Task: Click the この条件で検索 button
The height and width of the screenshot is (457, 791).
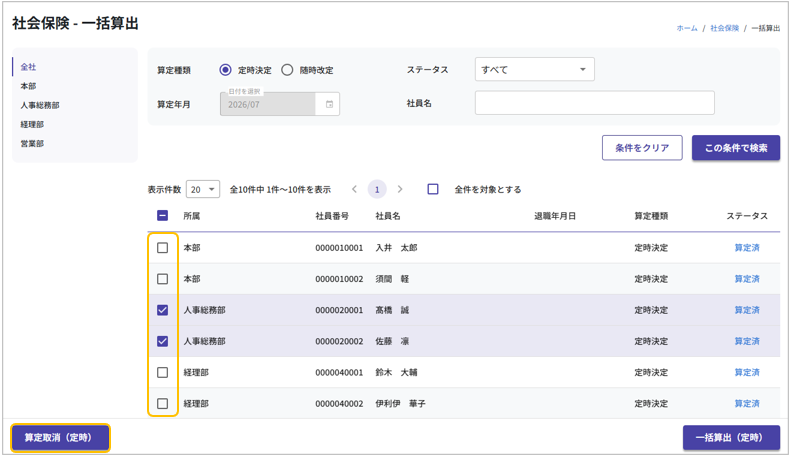Action: [x=735, y=148]
